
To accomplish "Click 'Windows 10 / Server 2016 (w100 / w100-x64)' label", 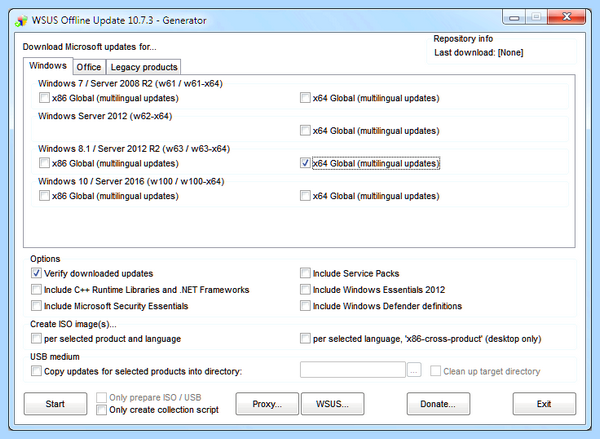I will pyautogui.click(x=131, y=181).
